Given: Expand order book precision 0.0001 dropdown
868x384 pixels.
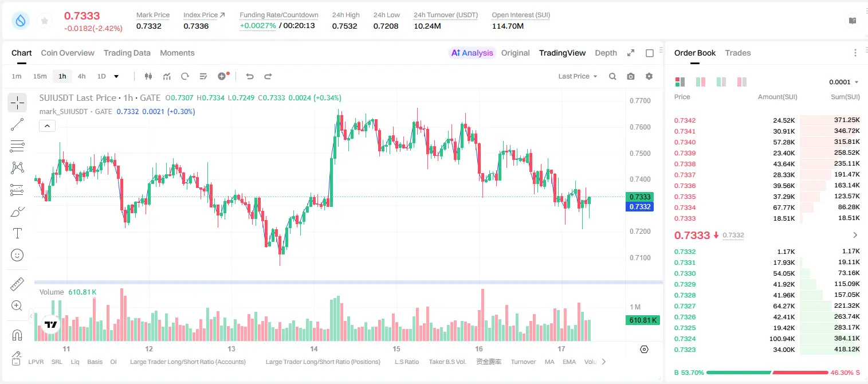Looking at the screenshot, I should click(843, 82).
